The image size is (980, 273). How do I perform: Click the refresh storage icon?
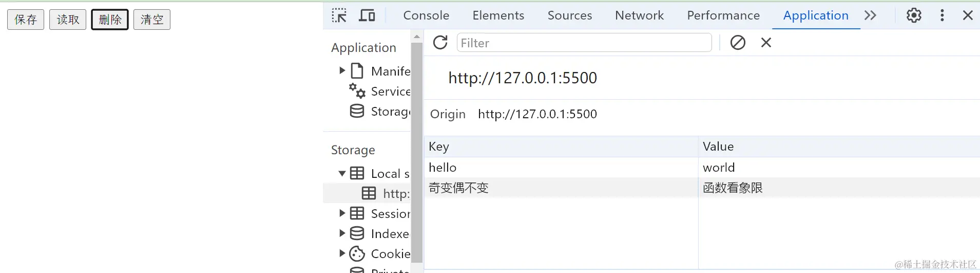(x=440, y=42)
